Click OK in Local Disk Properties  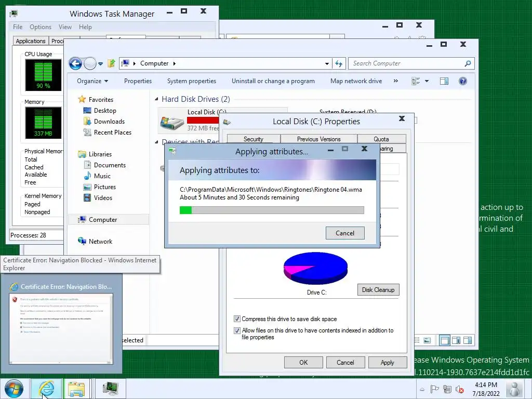coord(303,362)
